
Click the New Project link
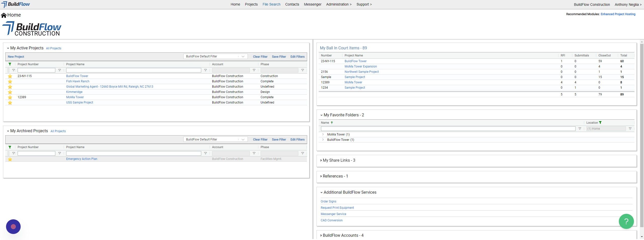[x=16, y=57]
